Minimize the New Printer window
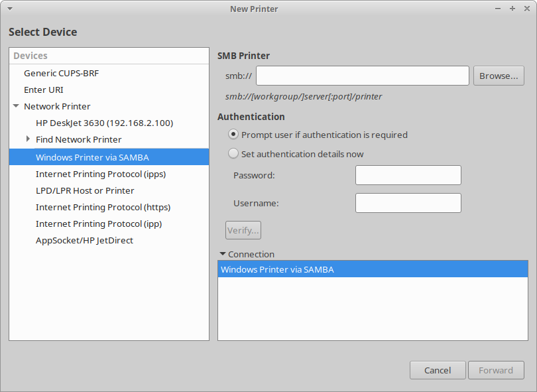 point(499,9)
